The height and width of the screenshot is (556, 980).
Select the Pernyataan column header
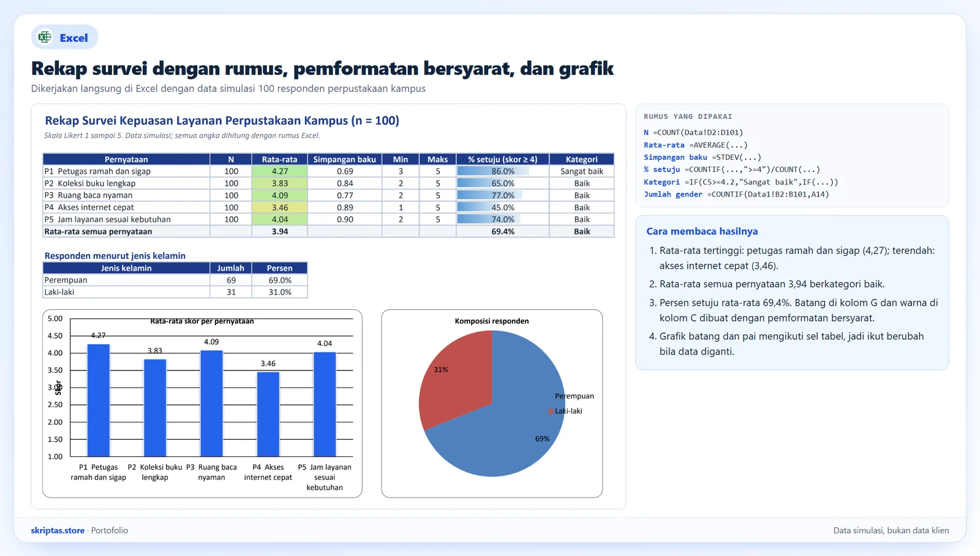tap(126, 159)
